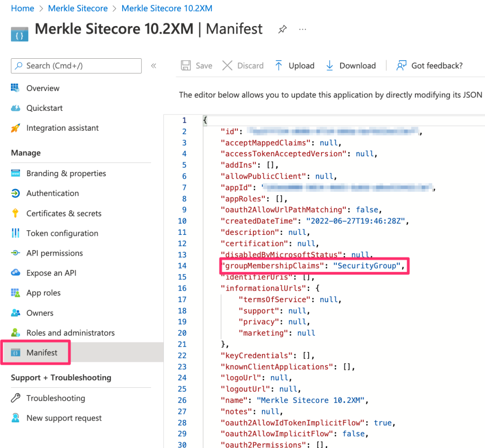Click the App roles grid icon
485x448 pixels.
click(x=16, y=293)
